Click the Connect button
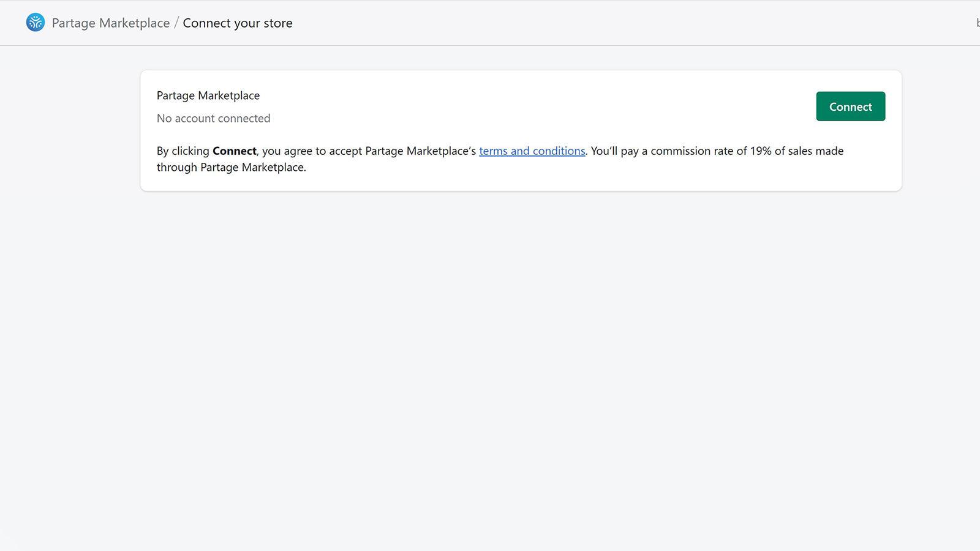 click(850, 106)
